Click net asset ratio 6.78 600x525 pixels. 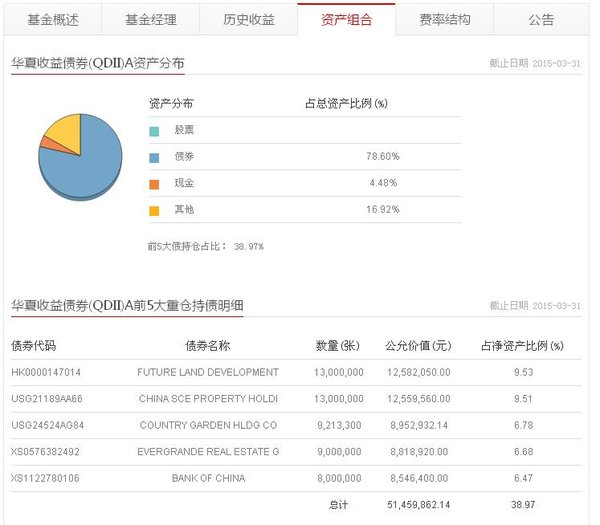[x=523, y=425]
